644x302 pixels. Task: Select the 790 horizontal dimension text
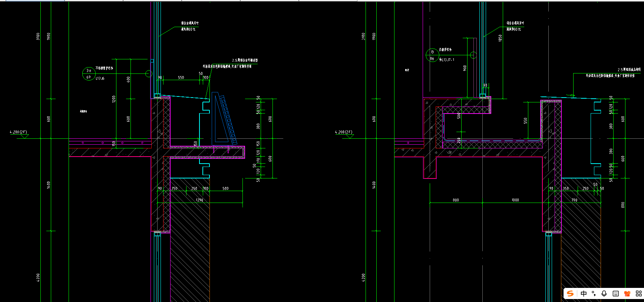[x=574, y=200]
